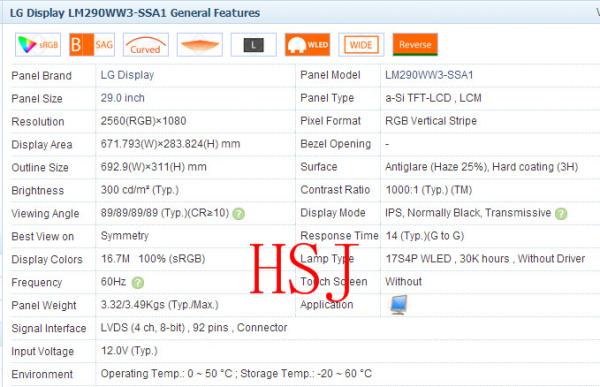
Task: Click the Best View on label
Action: click(x=42, y=237)
